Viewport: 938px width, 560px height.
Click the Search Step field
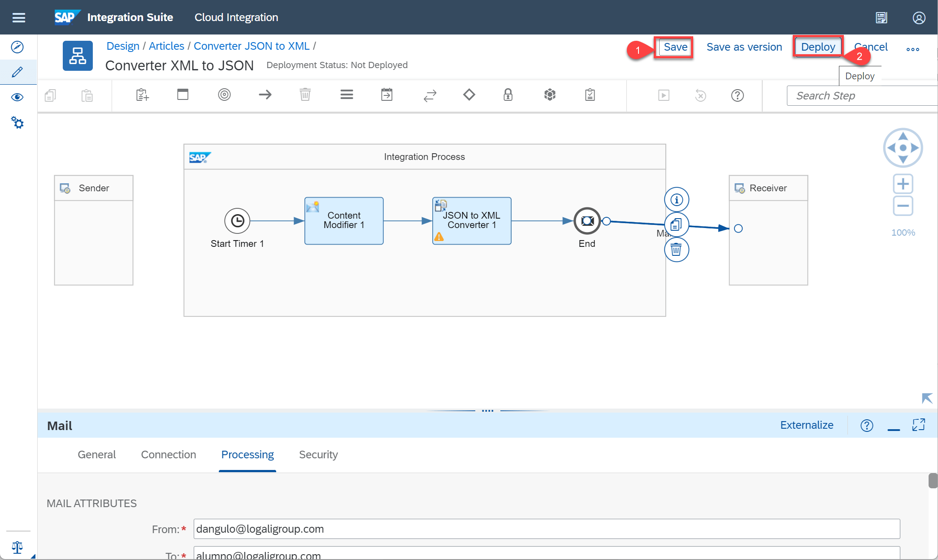click(862, 96)
